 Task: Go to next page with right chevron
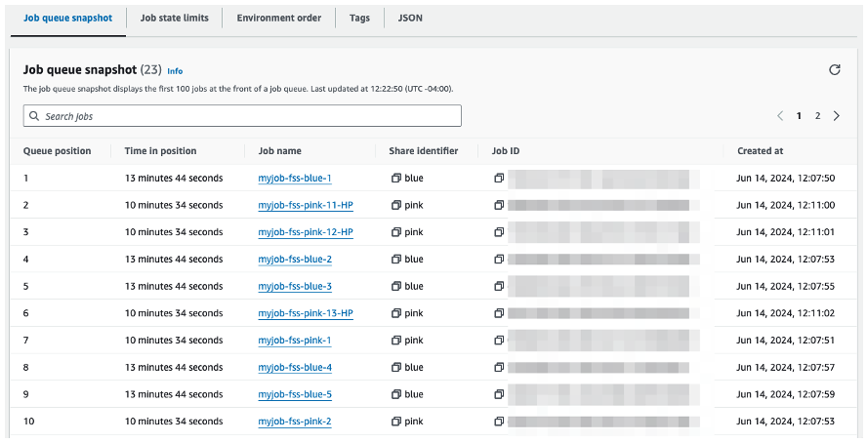pos(837,115)
